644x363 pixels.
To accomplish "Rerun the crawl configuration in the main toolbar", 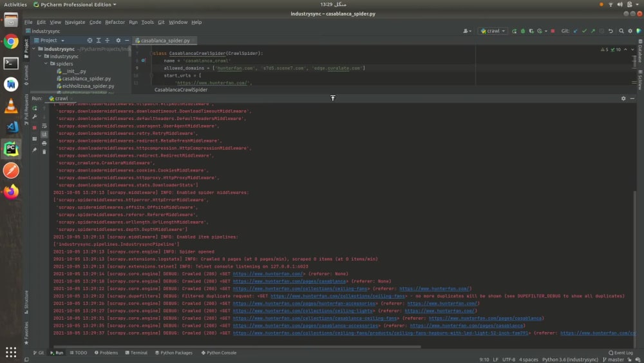I will pos(514,31).
